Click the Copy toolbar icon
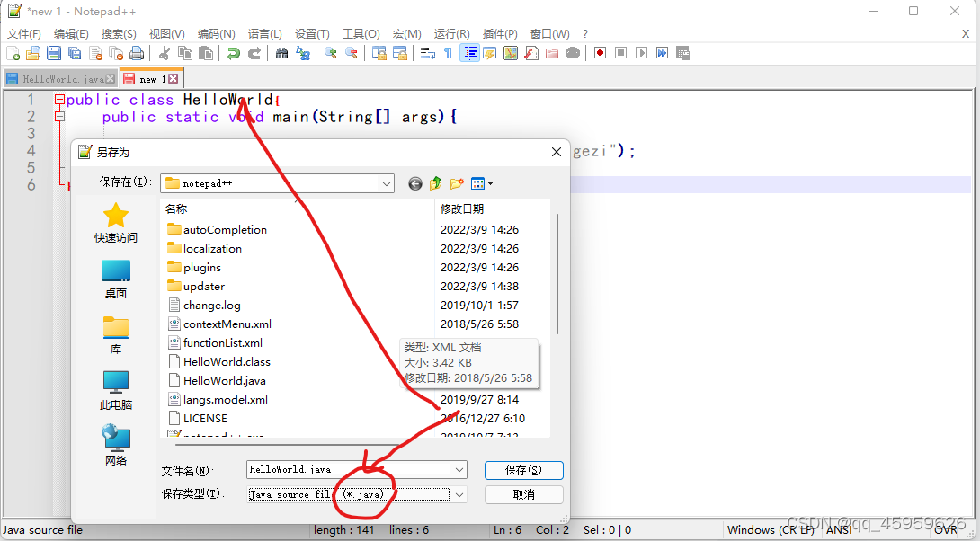Screen dimensions: 980x541 pos(185,53)
